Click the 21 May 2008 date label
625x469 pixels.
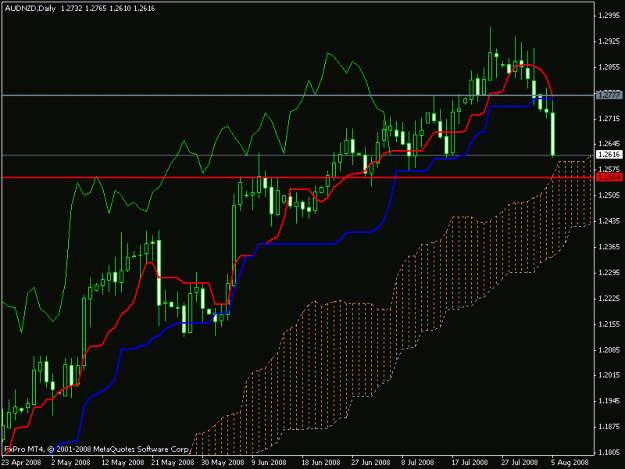[173, 463]
